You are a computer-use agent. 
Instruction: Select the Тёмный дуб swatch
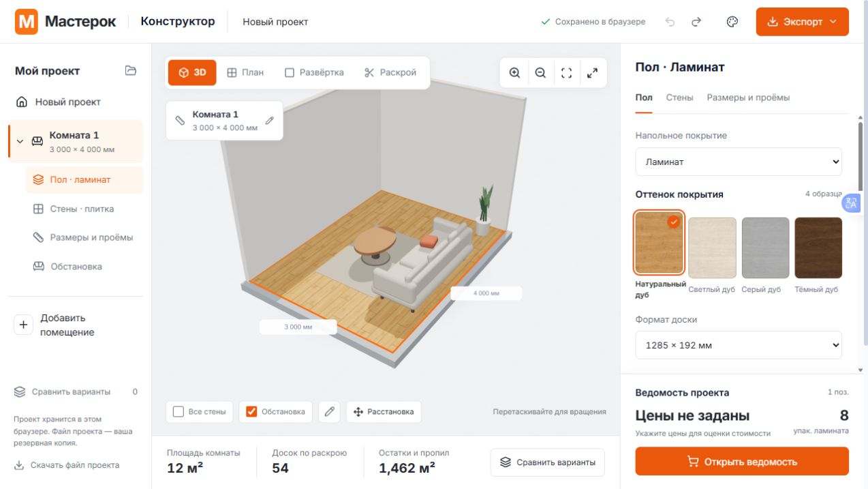click(x=818, y=248)
